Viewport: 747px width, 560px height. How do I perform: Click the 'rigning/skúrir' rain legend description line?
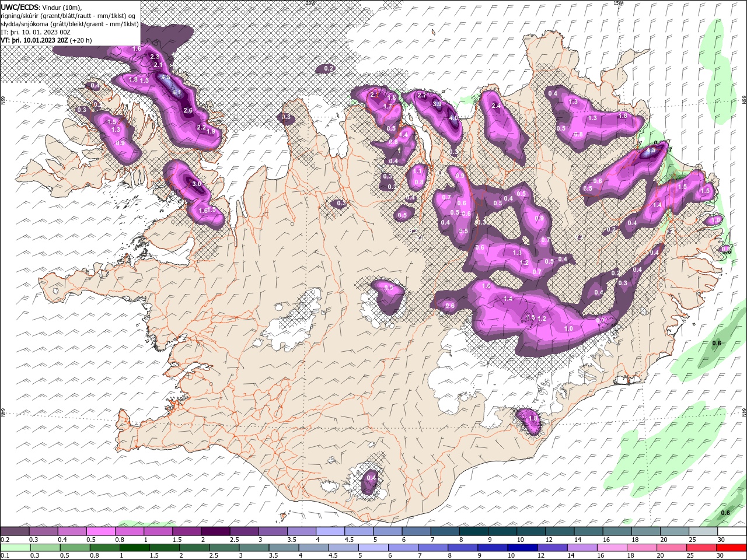pos(68,16)
